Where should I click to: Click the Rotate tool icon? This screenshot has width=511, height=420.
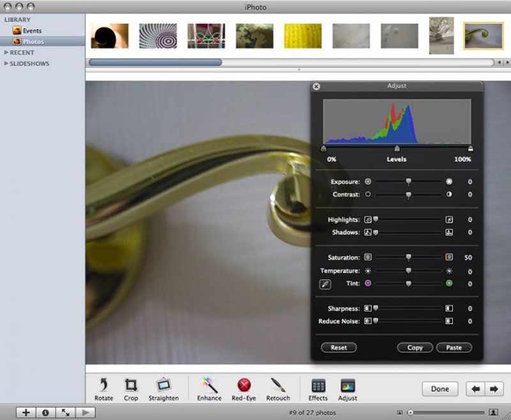pyautogui.click(x=103, y=386)
